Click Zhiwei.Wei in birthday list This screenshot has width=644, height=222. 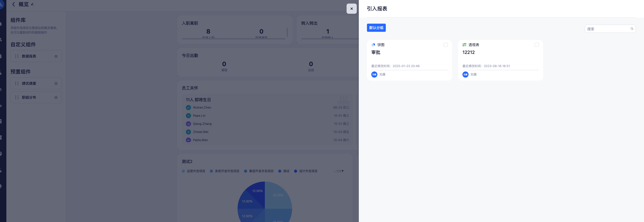201,132
